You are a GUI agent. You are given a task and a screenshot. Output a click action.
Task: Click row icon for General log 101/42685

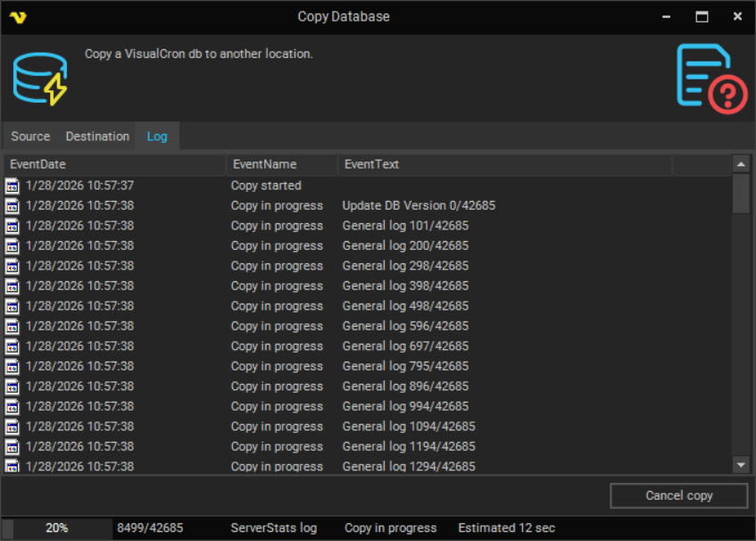point(12,226)
